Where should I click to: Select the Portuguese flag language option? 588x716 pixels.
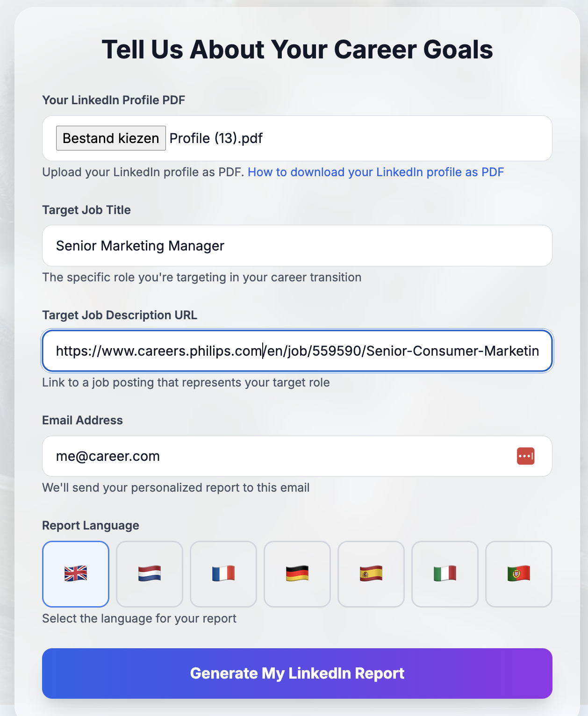(519, 573)
